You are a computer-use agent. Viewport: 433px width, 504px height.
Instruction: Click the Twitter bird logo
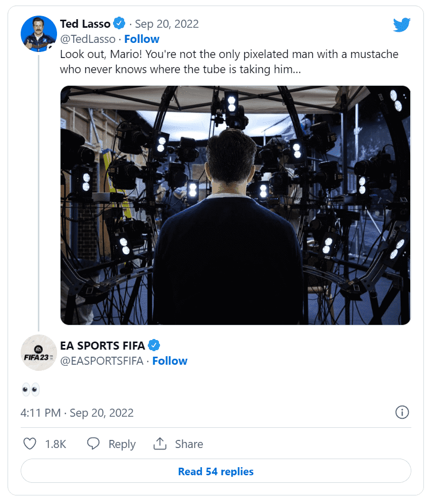pyautogui.click(x=402, y=25)
